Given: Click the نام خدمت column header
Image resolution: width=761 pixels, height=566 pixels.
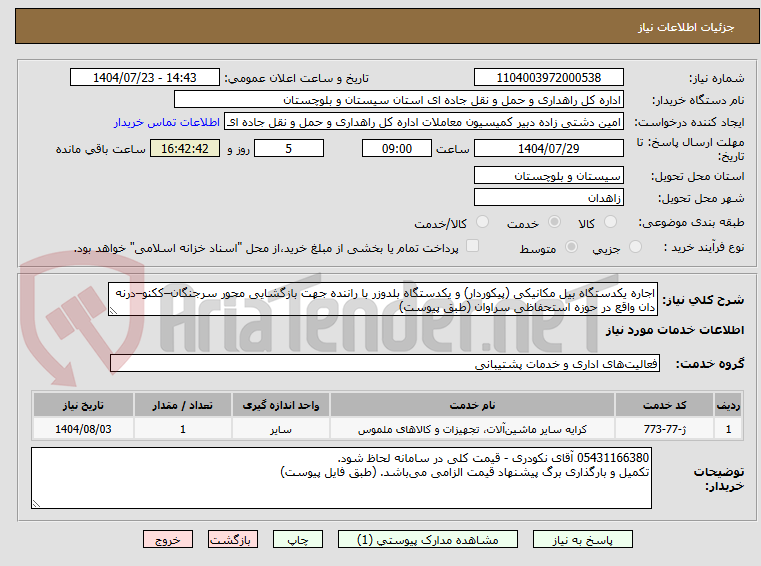Looking at the screenshot, I should click(x=472, y=405).
